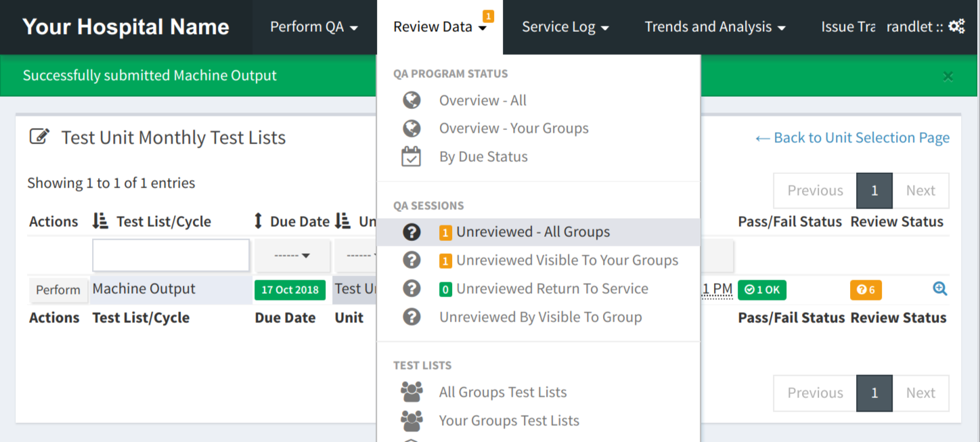Click the calendar check icon for By Due Status
Viewport: 980px width, 442px height.
coord(411,156)
